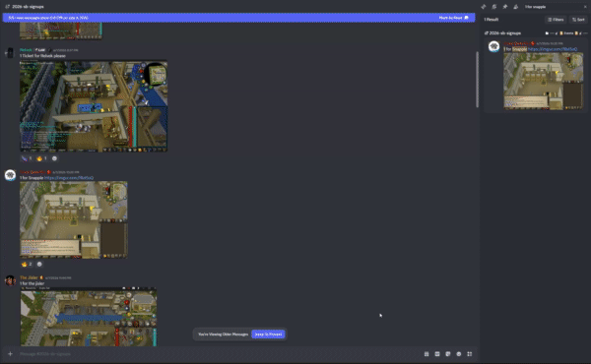Toggle fire reaction under Snapple message
This screenshot has height=364, width=591.
[27, 265]
